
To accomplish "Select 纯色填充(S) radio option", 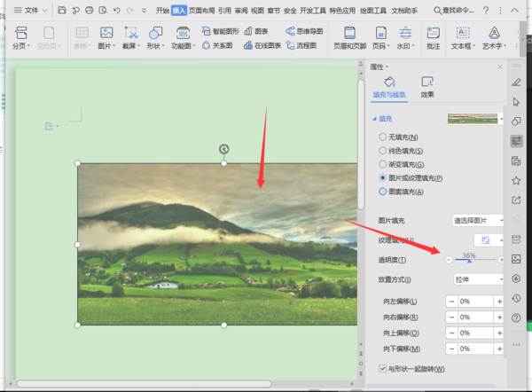I will pyautogui.click(x=382, y=151).
